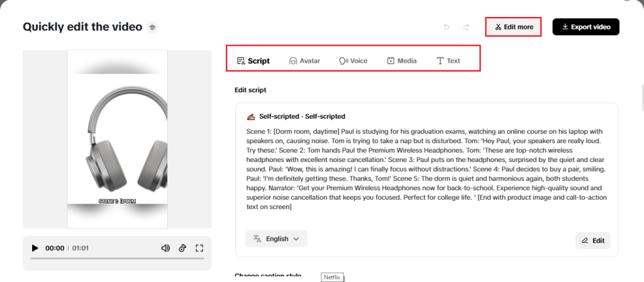
Task: Click the headphones video thumbnail
Action: click(117, 139)
